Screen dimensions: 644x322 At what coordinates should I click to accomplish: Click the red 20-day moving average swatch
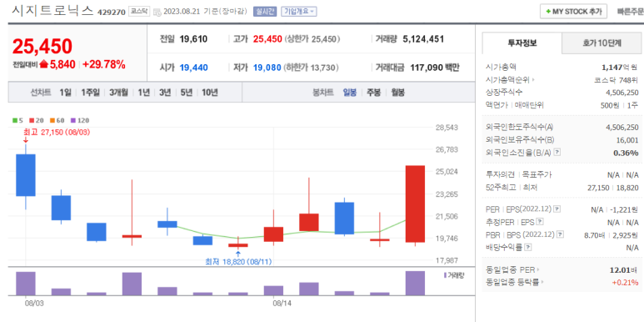32,120
